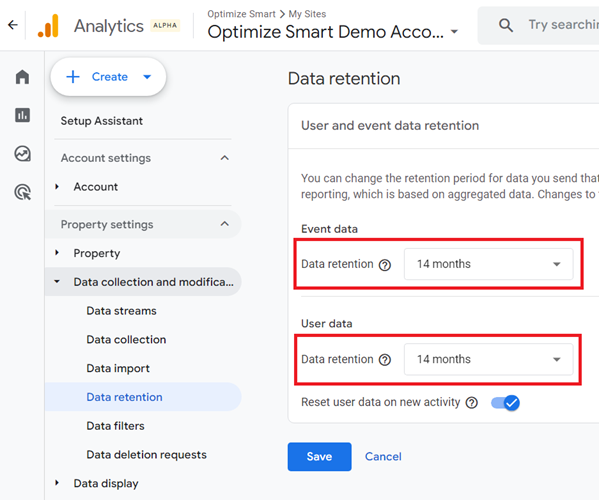Viewport: 599px width, 500px height.
Task: Select Data retention in sidebar
Action: click(143, 397)
